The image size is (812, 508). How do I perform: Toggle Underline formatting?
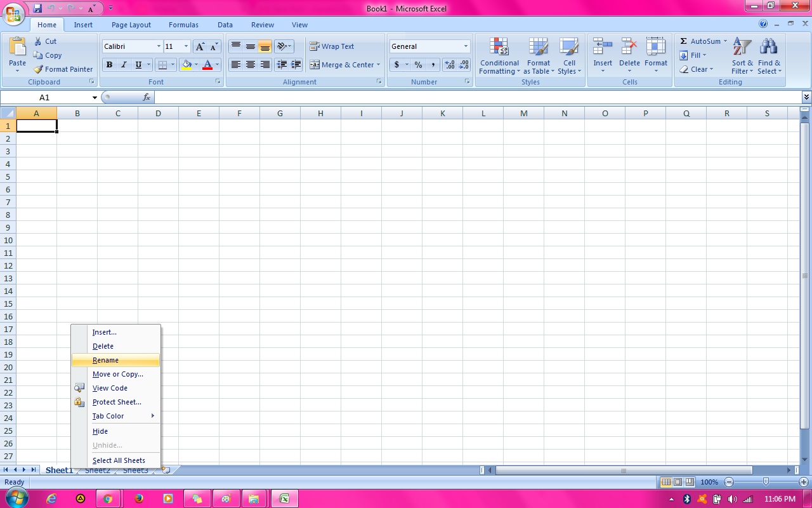click(138, 65)
